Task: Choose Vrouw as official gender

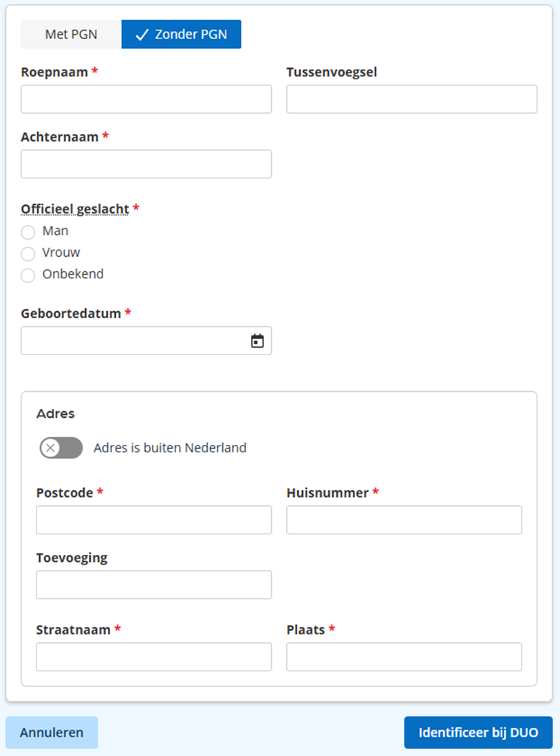Action: [28, 253]
